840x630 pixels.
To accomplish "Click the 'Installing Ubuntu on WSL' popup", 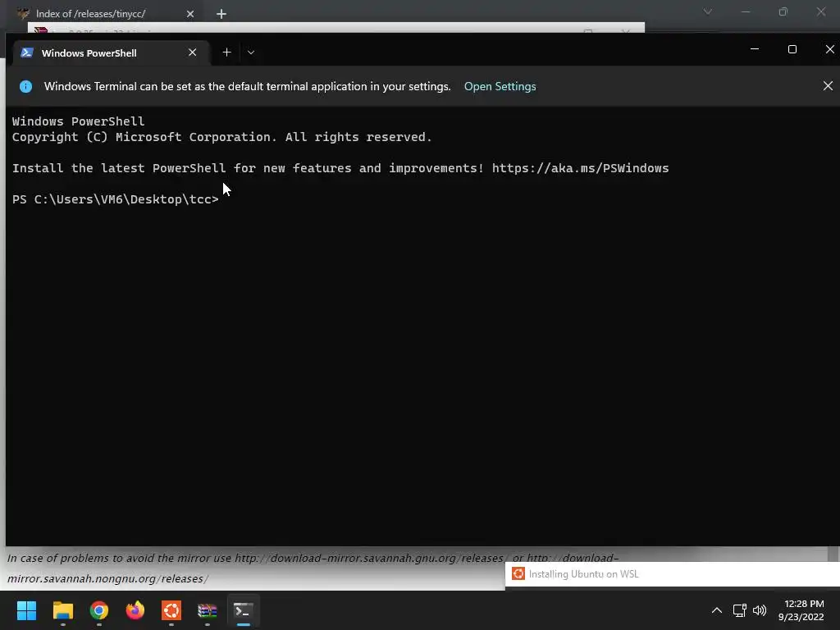I will (672, 574).
